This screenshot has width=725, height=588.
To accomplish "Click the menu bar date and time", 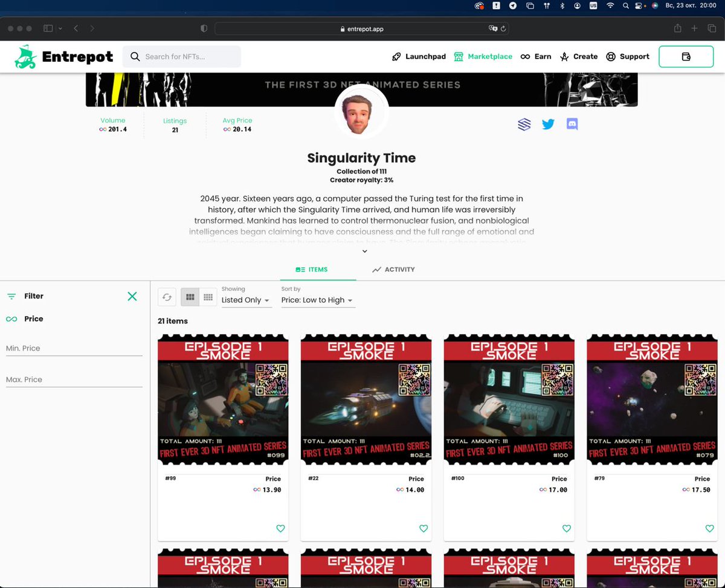I will [x=691, y=5].
